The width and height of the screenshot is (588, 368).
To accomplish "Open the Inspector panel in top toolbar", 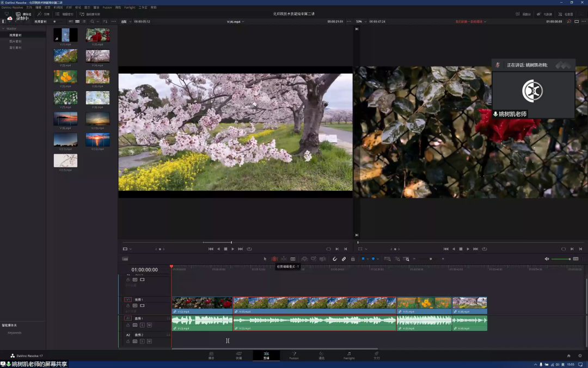I will tap(566, 14).
